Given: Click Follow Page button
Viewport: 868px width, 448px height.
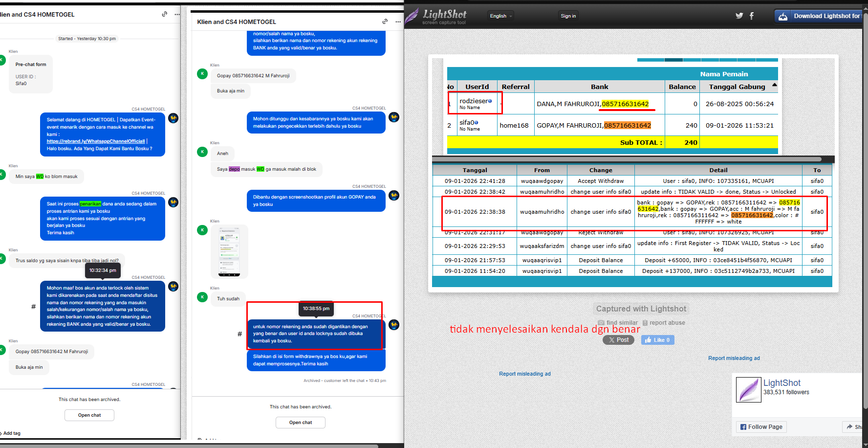Looking at the screenshot, I should click(x=761, y=427).
